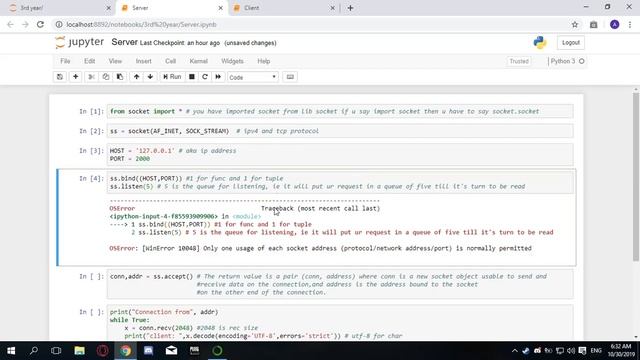
Task: Open a new browser tab
Action: [350, 8]
